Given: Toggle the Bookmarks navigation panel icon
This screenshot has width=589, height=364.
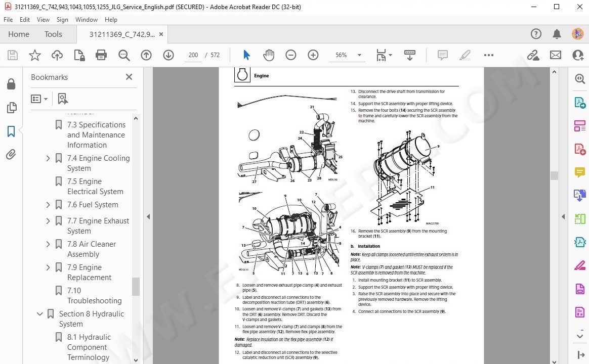Looking at the screenshot, I should pyautogui.click(x=11, y=131).
